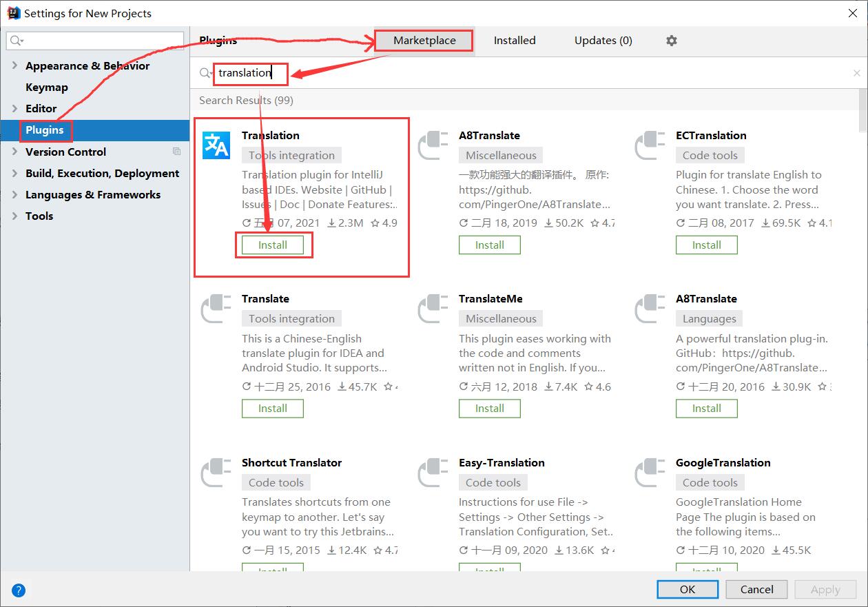Click the IntelliJ IDEA title bar icon
This screenshot has height=607, width=868.
coord(12,12)
